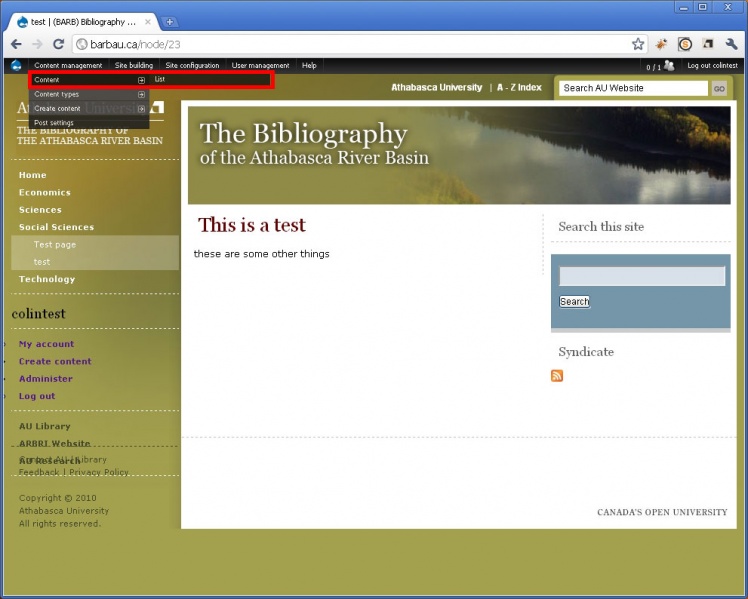Select Content in the dropdown menu

coord(89,80)
